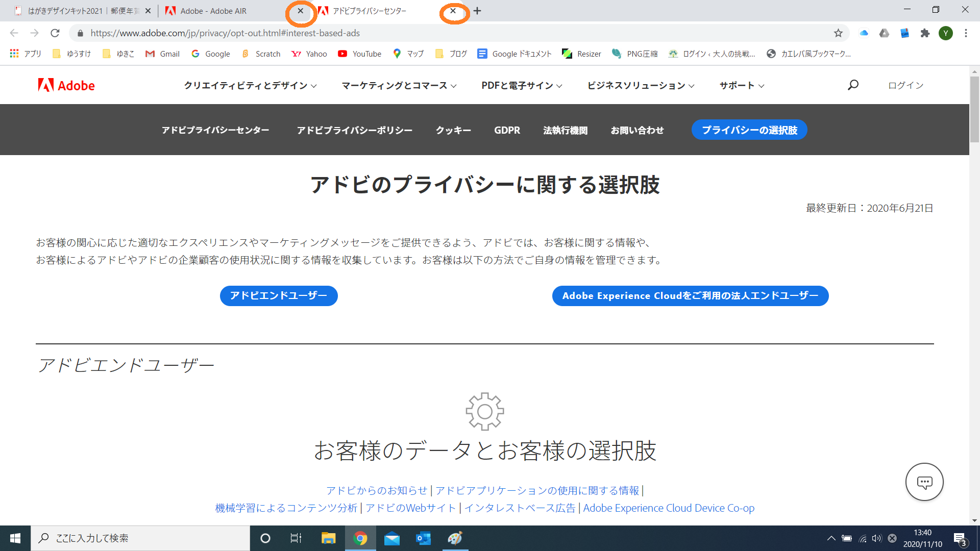Expand サポート menu
The width and height of the screenshot is (980, 551).
[x=742, y=85]
